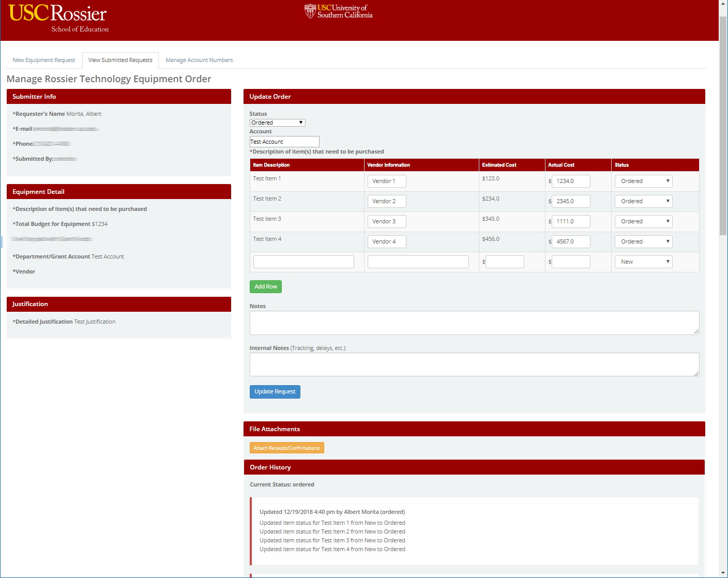The image size is (728, 578).
Task: Open the order Status dropdown set to Ordered
Action: (277, 123)
